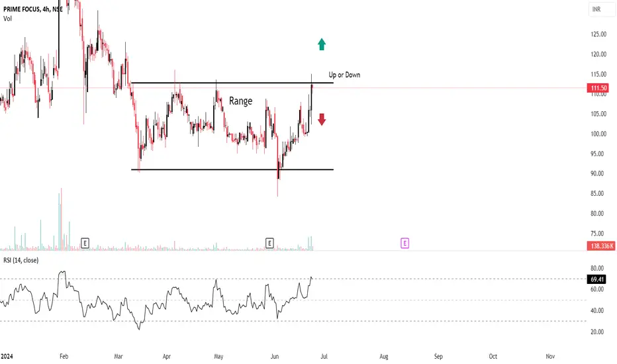This screenshot has width=617, height=364.
Task: Click the earnings marker near June
Action: tap(269, 243)
